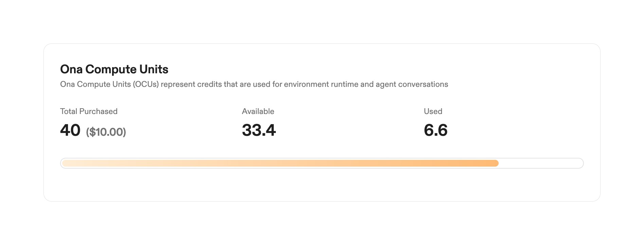Click the (OCUs) abbreviation in the description
Viewport: 644px width, 245px height.
146,84
